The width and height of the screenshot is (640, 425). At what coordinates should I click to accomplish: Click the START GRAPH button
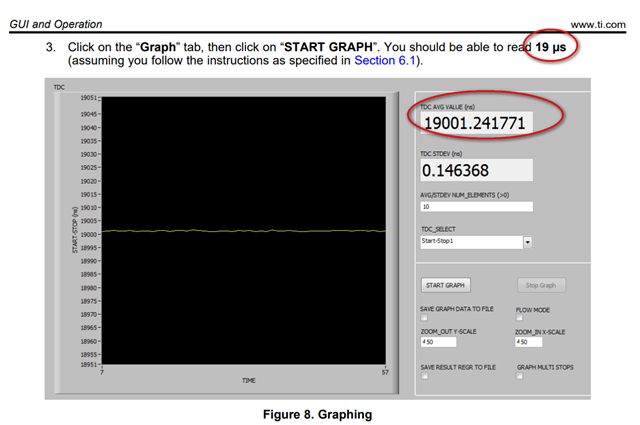[445, 285]
